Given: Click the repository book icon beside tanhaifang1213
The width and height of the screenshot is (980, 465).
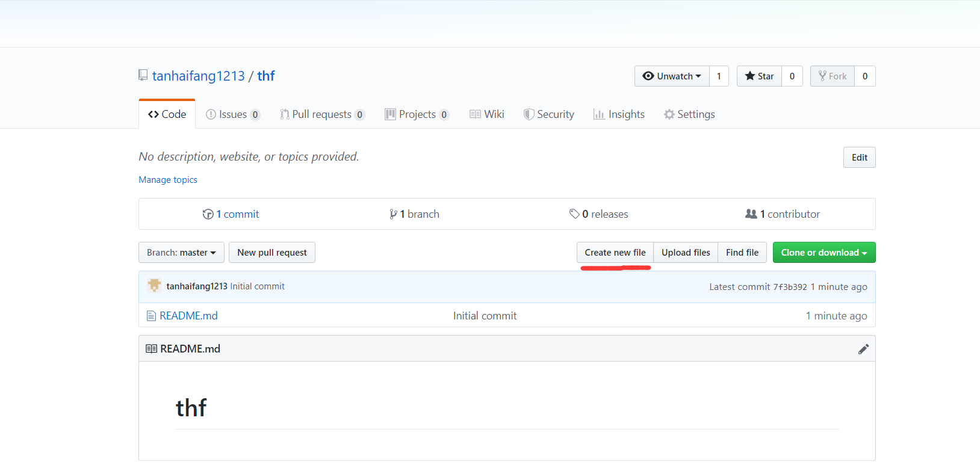Looking at the screenshot, I should coord(143,75).
